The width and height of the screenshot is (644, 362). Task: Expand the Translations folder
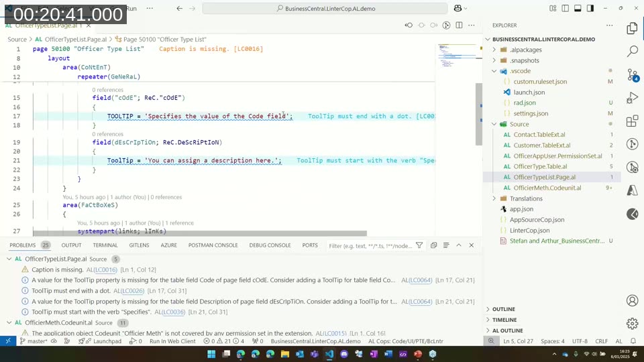click(494, 198)
